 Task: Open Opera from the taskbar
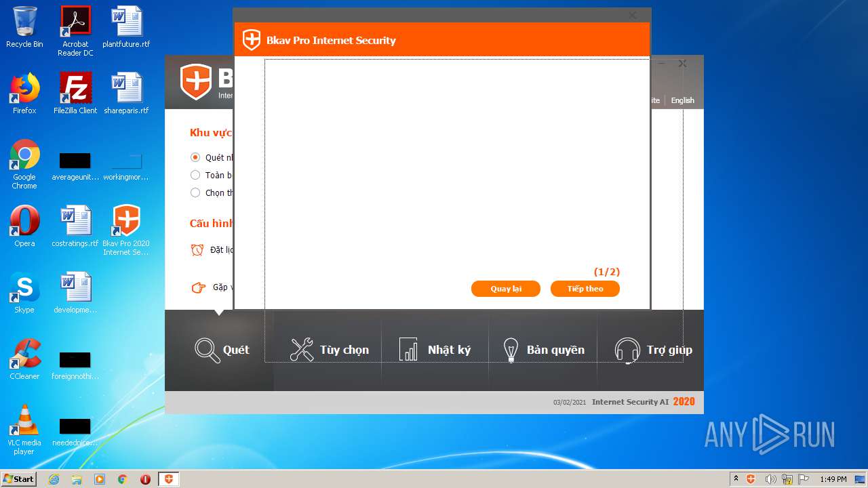click(x=145, y=479)
